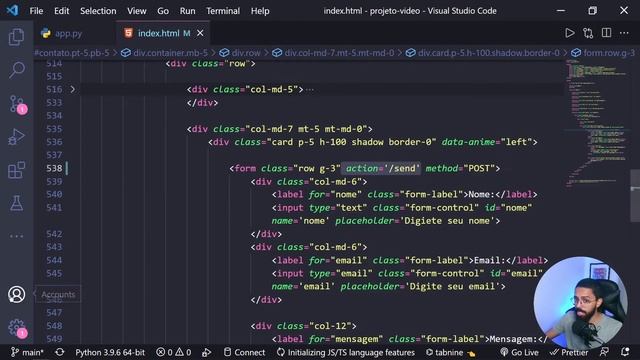Click the vertical editor scrollbar
Image resolution: width=640 pixels, height=360 pixels.
(x=635, y=196)
